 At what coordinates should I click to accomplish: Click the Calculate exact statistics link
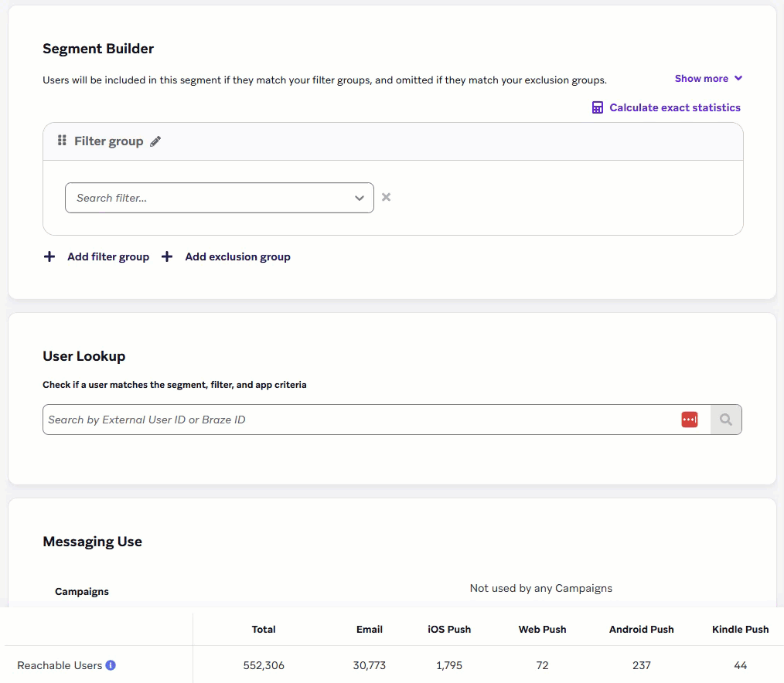(x=674, y=108)
